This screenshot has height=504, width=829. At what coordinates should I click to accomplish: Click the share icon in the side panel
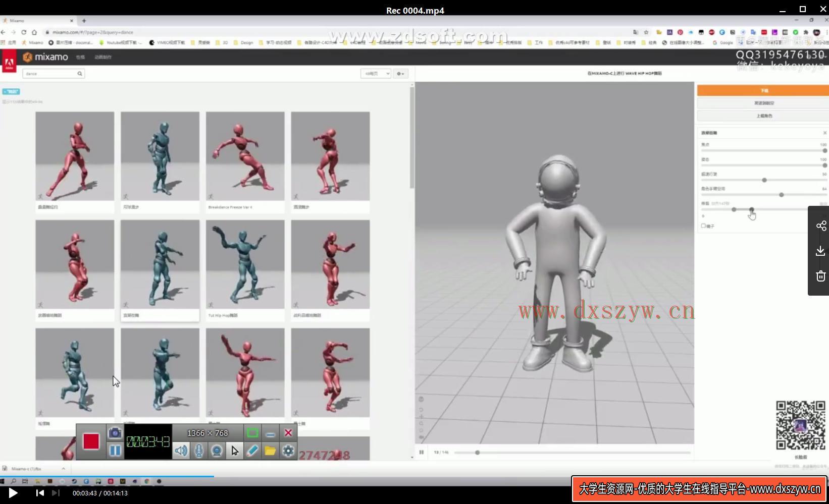821,226
